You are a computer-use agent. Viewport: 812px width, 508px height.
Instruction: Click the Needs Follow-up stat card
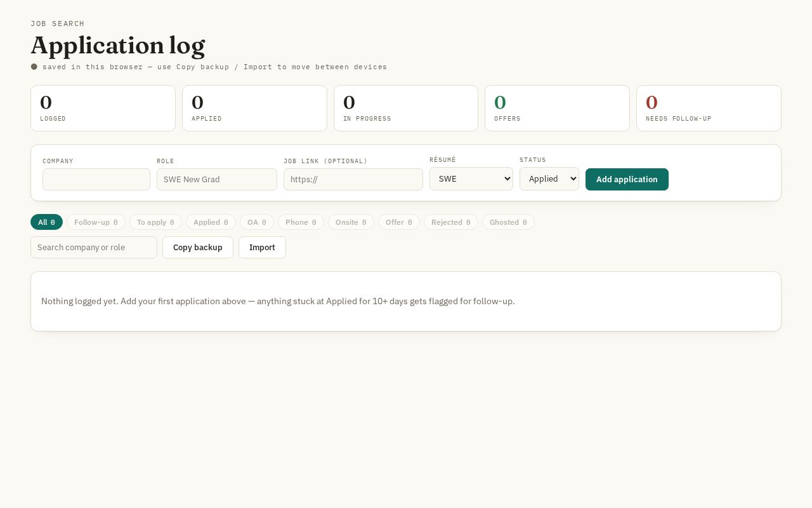[709, 109]
